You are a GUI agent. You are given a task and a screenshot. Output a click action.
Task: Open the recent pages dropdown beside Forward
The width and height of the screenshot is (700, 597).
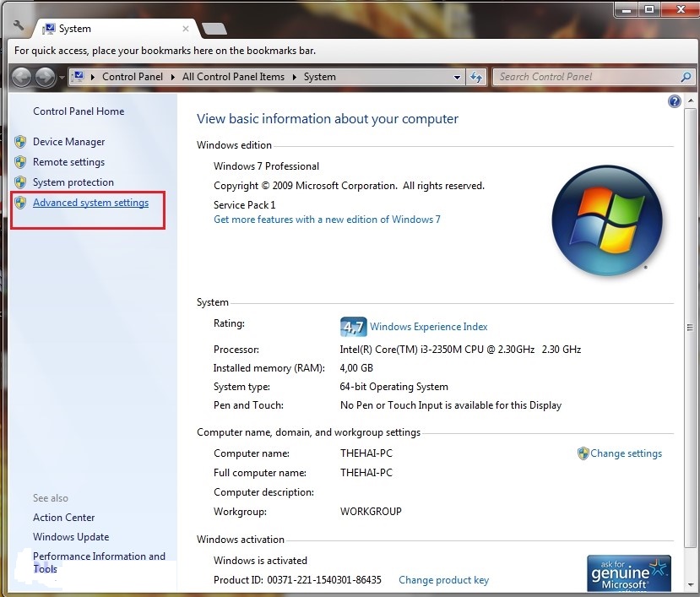pyautogui.click(x=62, y=78)
